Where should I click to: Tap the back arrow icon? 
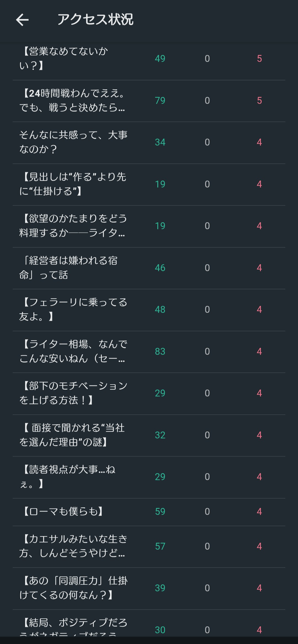point(22,20)
